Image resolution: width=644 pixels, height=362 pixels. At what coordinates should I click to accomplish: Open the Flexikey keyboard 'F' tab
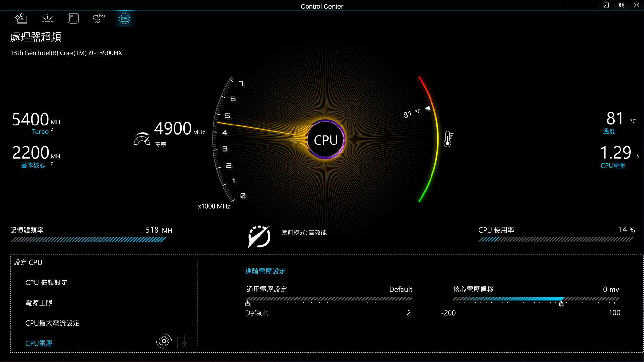coord(73,18)
